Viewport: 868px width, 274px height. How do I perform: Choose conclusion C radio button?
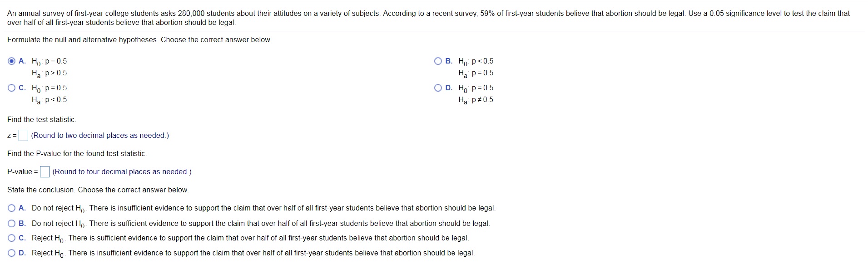12,238
